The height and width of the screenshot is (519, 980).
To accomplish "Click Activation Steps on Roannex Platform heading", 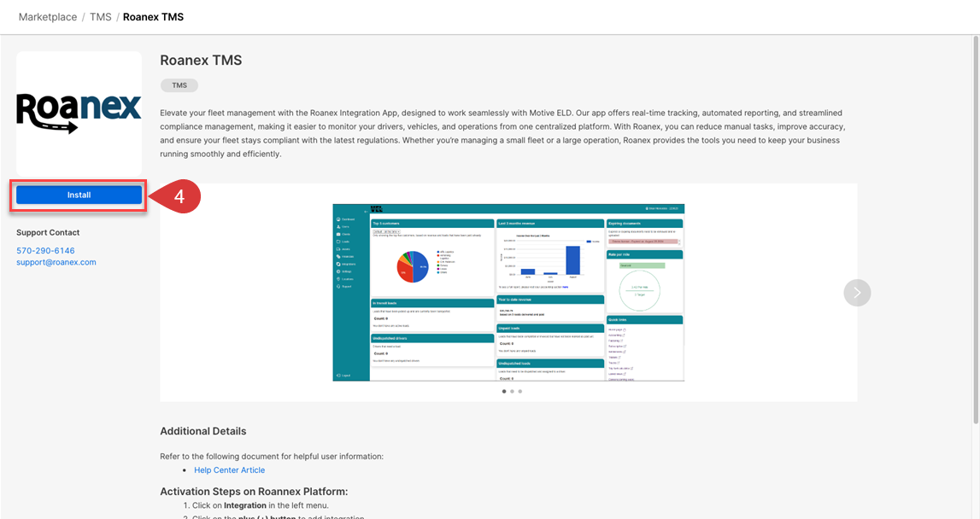I will pos(254,492).
